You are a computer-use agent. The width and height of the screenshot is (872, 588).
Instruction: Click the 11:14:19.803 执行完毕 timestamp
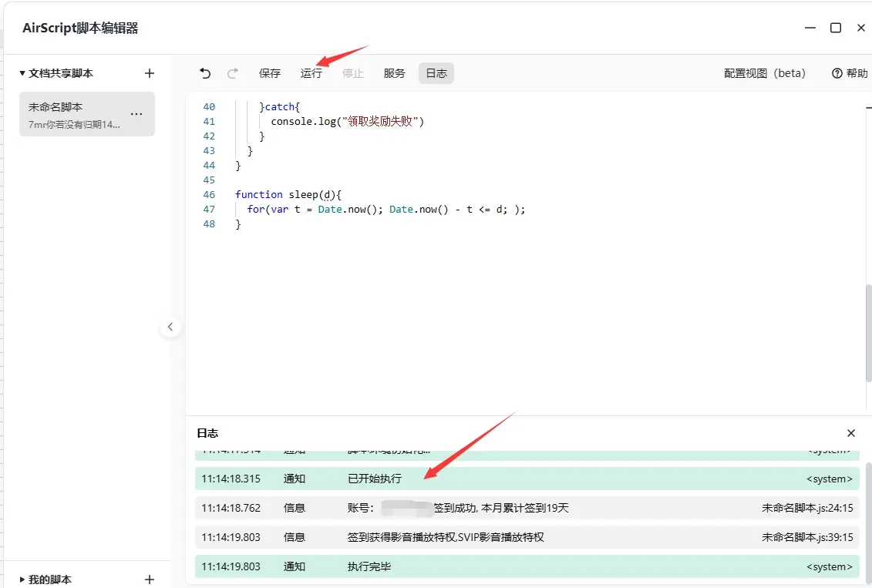(231, 567)
